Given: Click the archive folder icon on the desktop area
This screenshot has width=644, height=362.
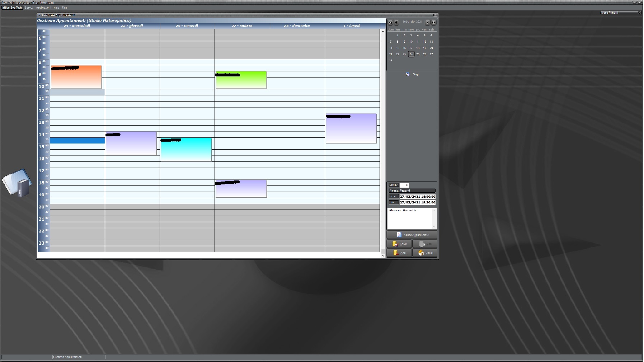Looking at the screenshot, I should point(17,183).
